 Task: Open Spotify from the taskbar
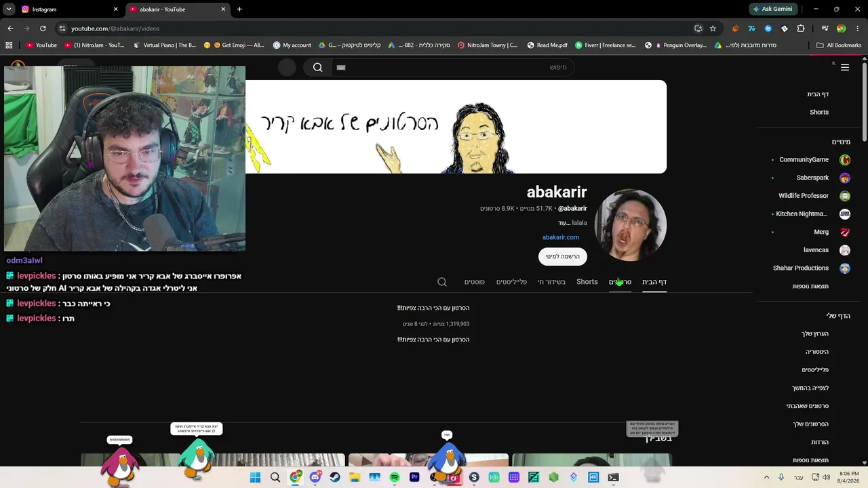[395, 477]
